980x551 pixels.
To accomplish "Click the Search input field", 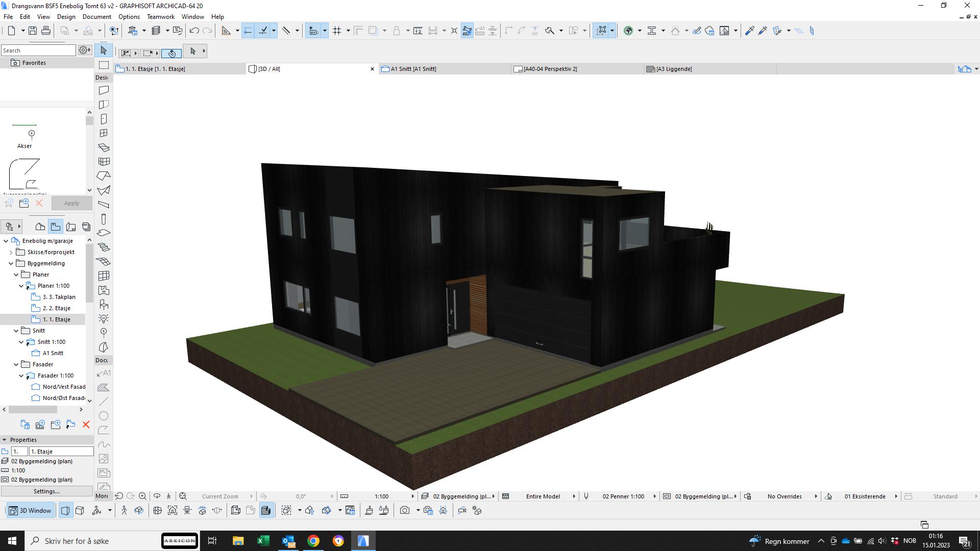I will [x=38, y=51].
